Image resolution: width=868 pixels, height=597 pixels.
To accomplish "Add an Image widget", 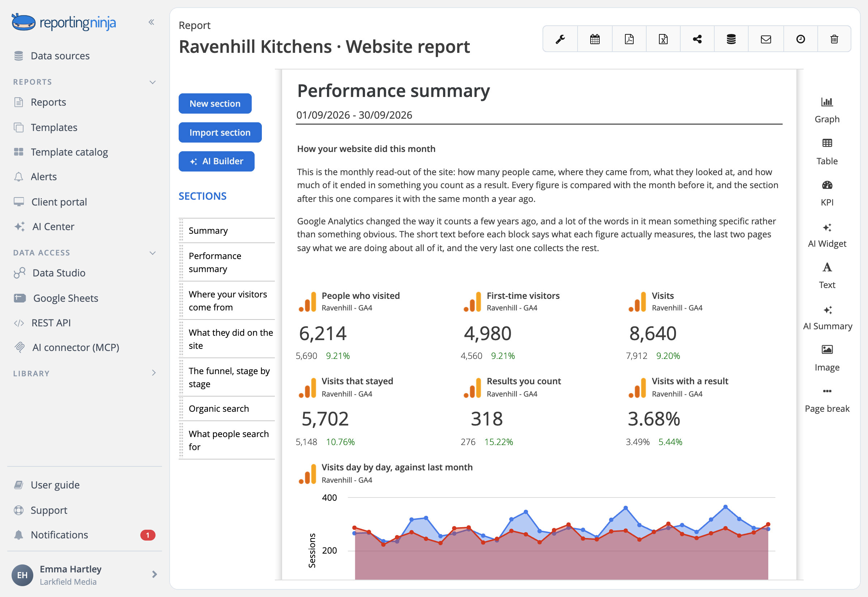I will (x=827, y=358).
